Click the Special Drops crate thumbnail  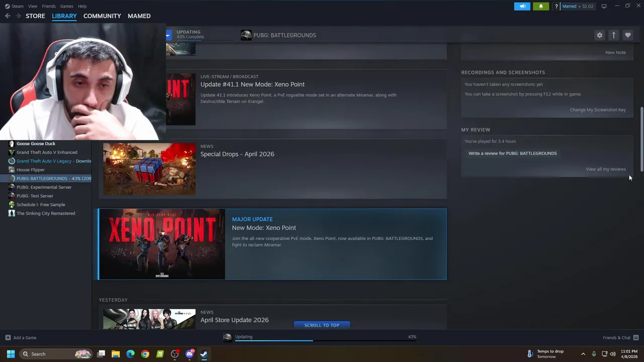click(149, 169)
